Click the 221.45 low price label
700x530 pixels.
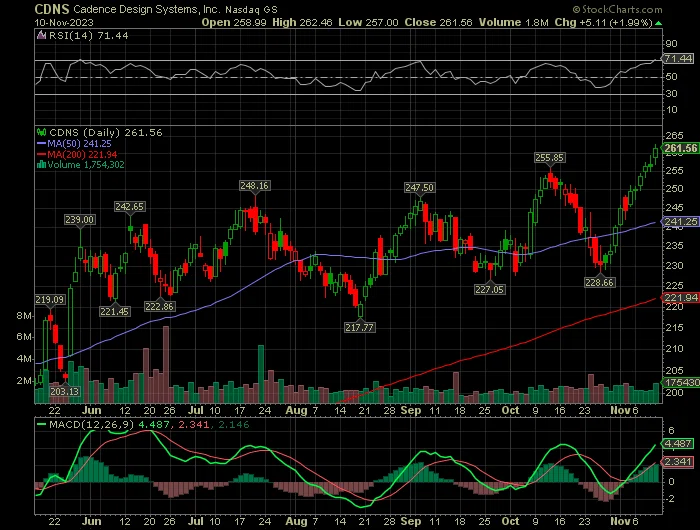pos(115,311)
